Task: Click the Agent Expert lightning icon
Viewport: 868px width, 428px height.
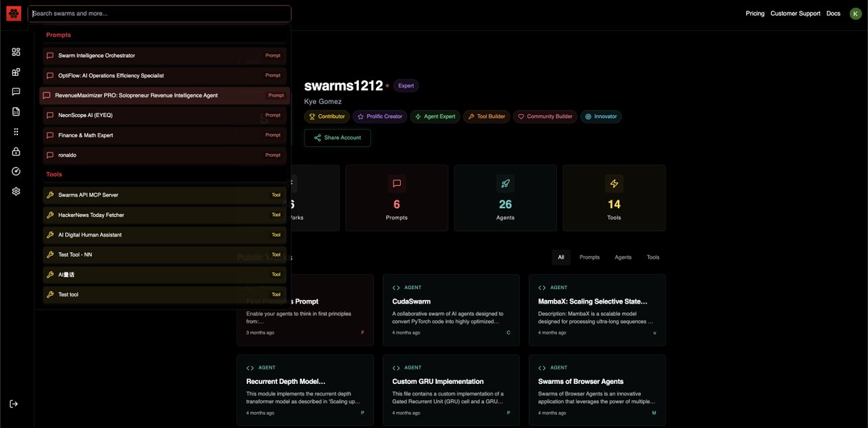Action: pyautogui.click(x=417, y=116)
